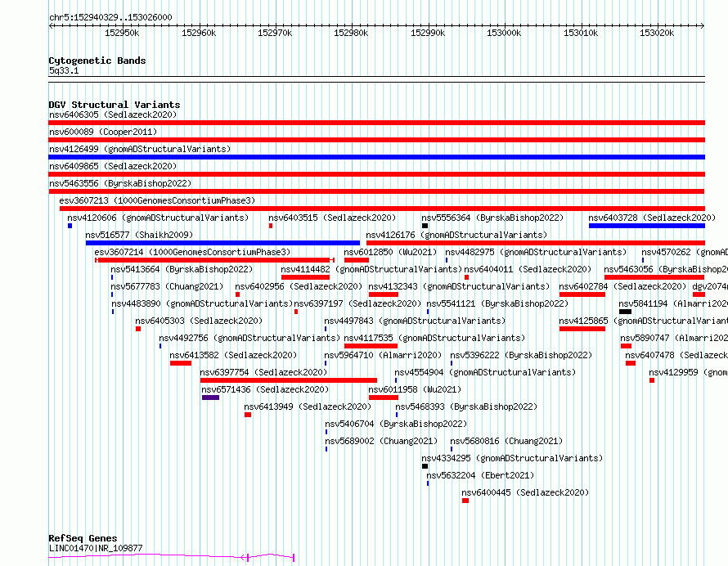Click the chr5:152940329..153026000 coordinate text
The height and width of the screenshot is (566, 728).
point(110,17)
